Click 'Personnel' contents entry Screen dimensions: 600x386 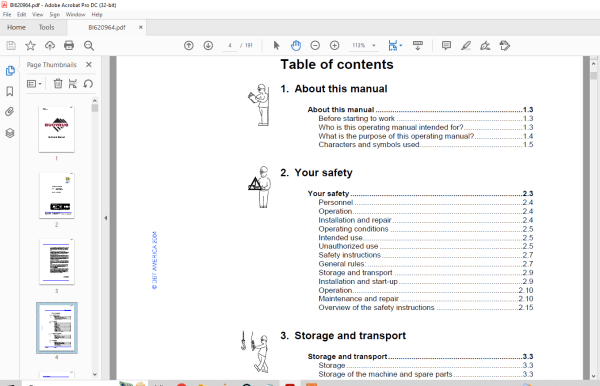336,202
